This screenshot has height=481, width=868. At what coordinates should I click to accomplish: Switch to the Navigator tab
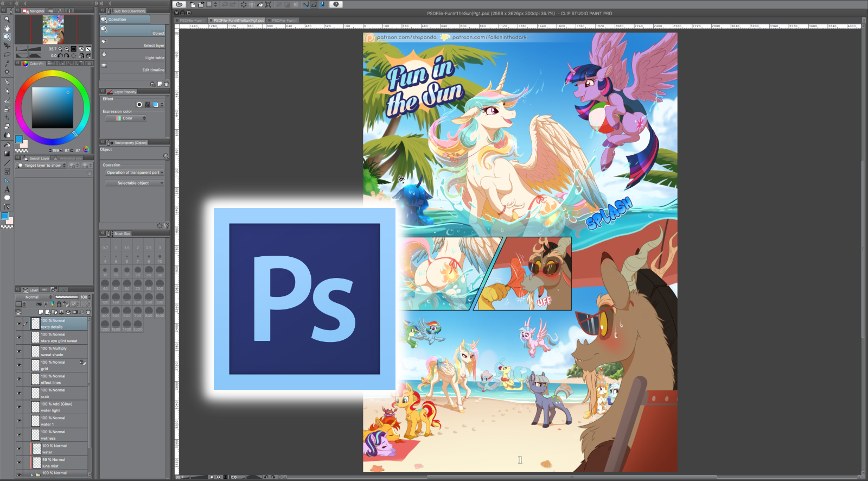tap(34, 11)
